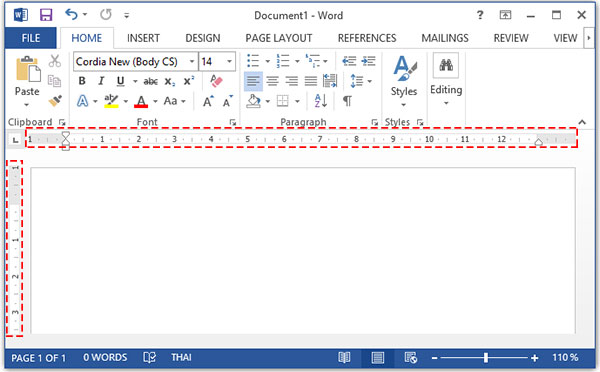Open word count via 0 WORDS
Viewport: 600px width, 372px height.
[x=105, y=358]
